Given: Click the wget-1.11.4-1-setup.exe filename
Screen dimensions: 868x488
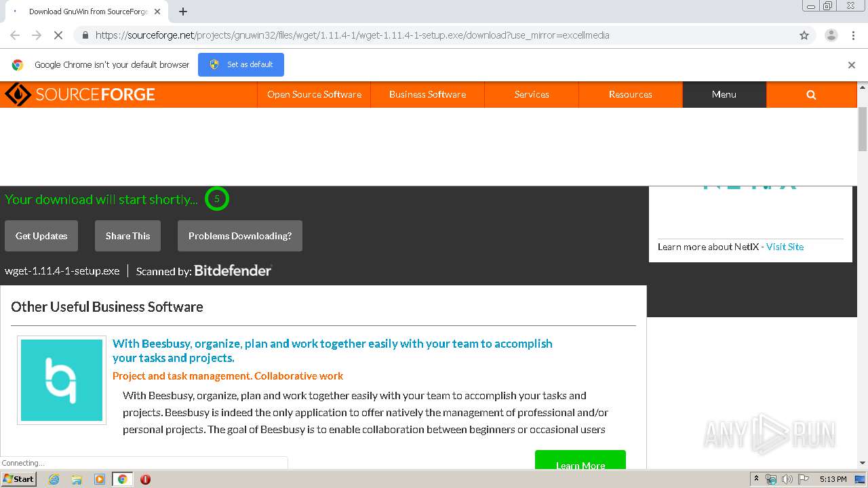Looking at the screenshot, I should point(62,270).
